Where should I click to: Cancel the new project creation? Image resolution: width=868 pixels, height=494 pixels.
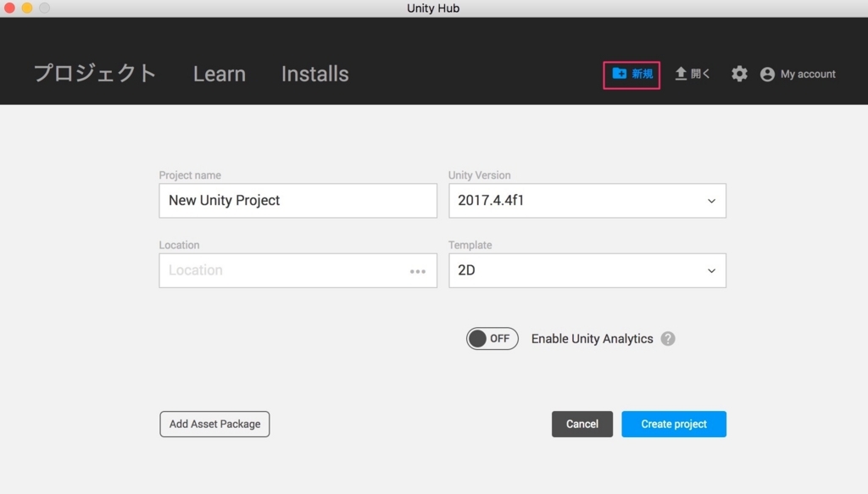click(x=582, y=424)
